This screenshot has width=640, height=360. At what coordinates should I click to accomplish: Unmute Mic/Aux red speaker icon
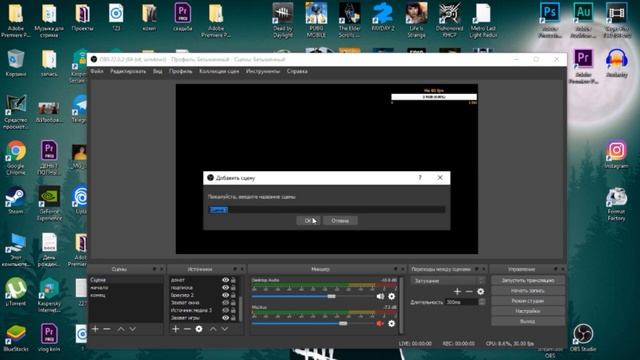pos(380,323)
